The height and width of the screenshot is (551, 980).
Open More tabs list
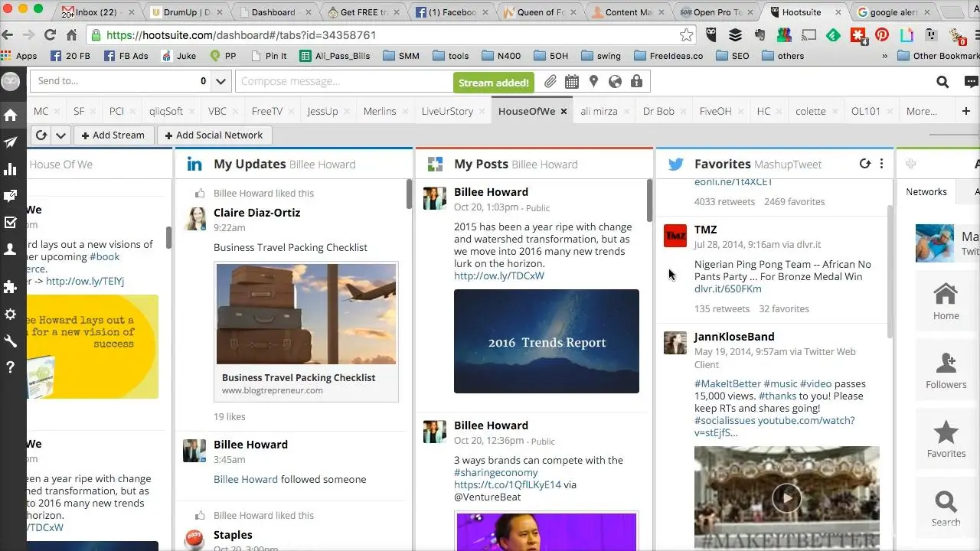[921, 111]
